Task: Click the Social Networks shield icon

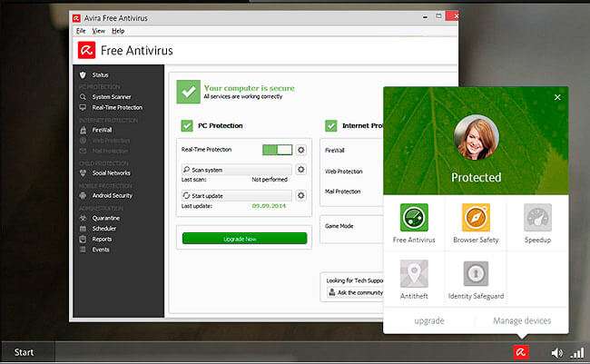Action: pyautogui.click(x=83, y=172)
